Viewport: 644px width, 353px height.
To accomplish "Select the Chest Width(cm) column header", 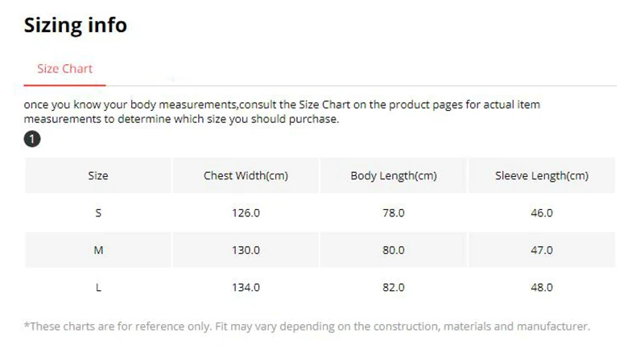I will click(x=246, y=175).
